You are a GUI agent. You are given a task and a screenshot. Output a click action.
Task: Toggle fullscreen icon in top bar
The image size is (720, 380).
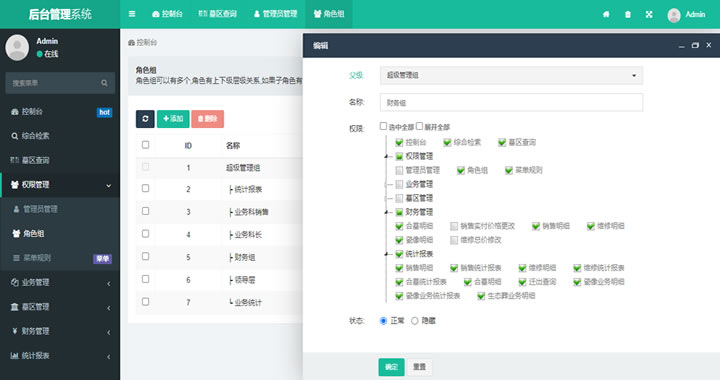point(649,14)
